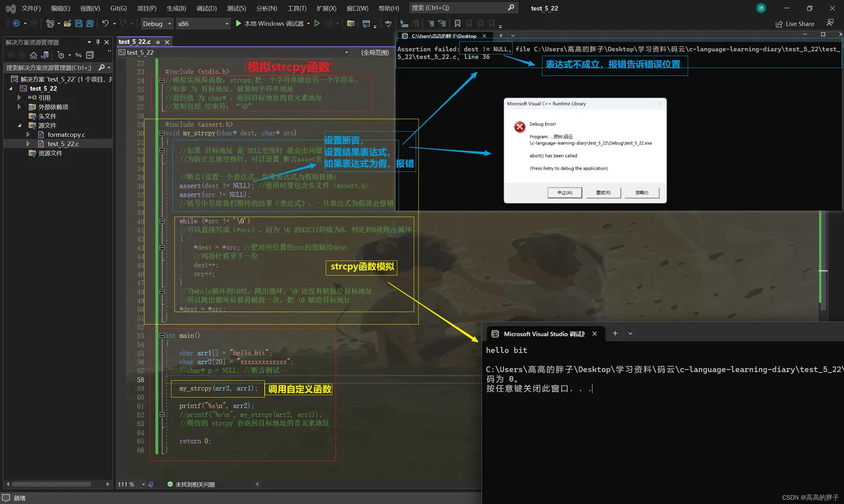
Task: Click 重试(R) in Debug Error dialog
Action: coord(603,192)
